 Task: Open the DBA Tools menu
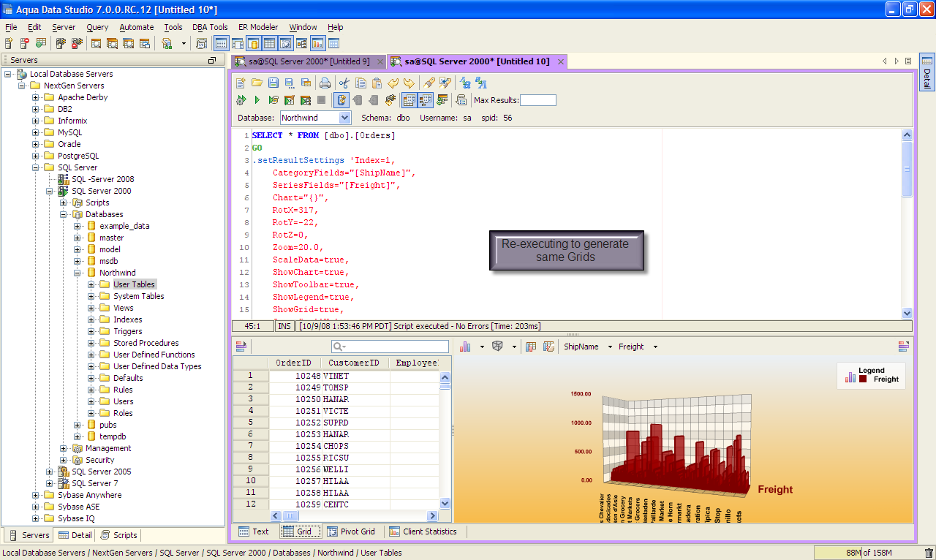[210, 27]
